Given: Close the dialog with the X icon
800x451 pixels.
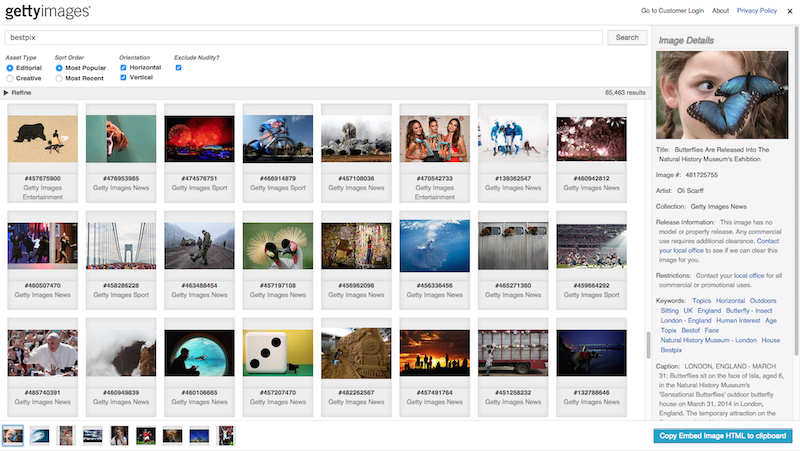Looking at the screenshot, I should tap(789, 10).
